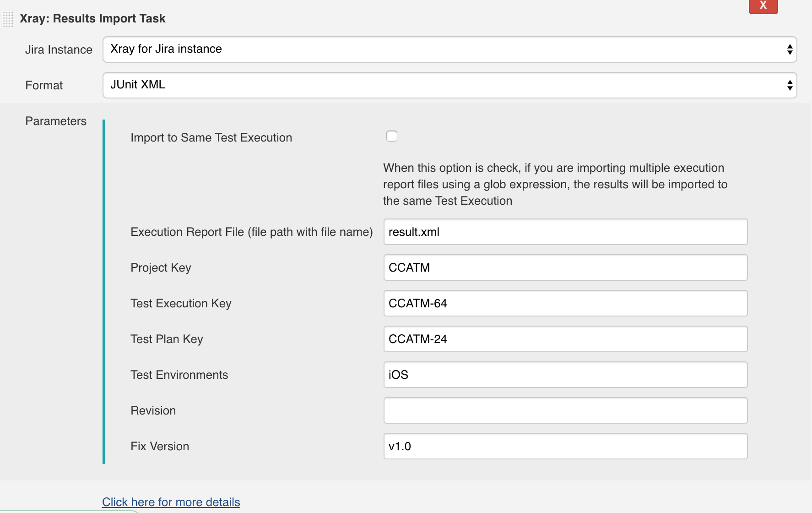Click the 'Xray: Results Import Task' title
The height and width of the screenshot is (513, 812).
[92, 18]
